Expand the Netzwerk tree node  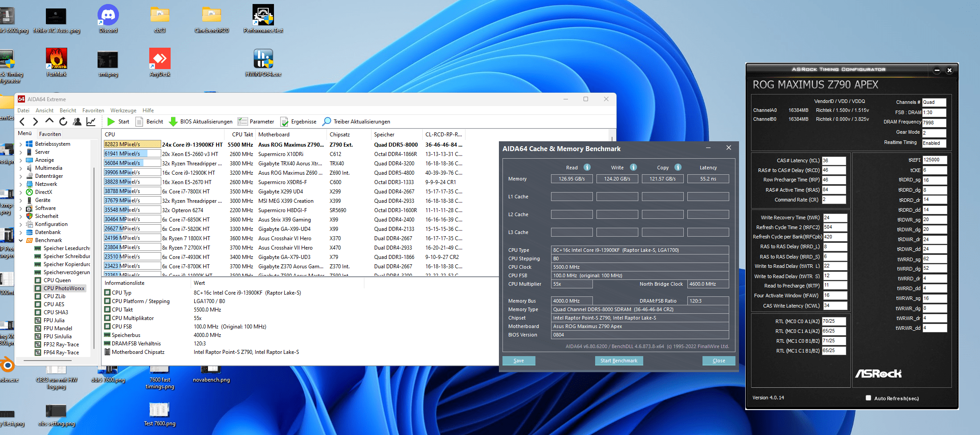[20, 184]
